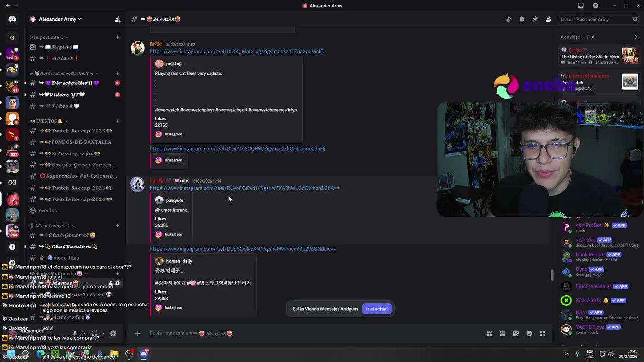644x362 pixels.
Task: Open Discord in Windows taskbar
Action: 144,354
